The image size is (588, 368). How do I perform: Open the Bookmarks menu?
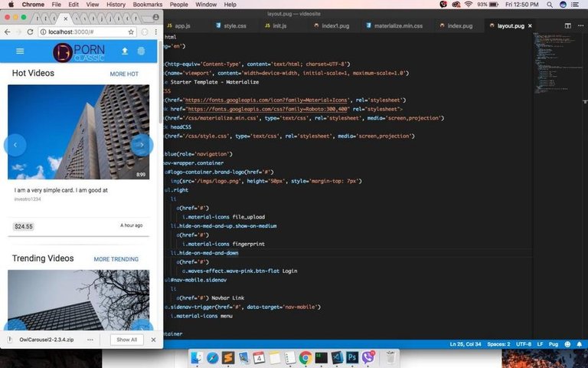click(x=148, y=5)
